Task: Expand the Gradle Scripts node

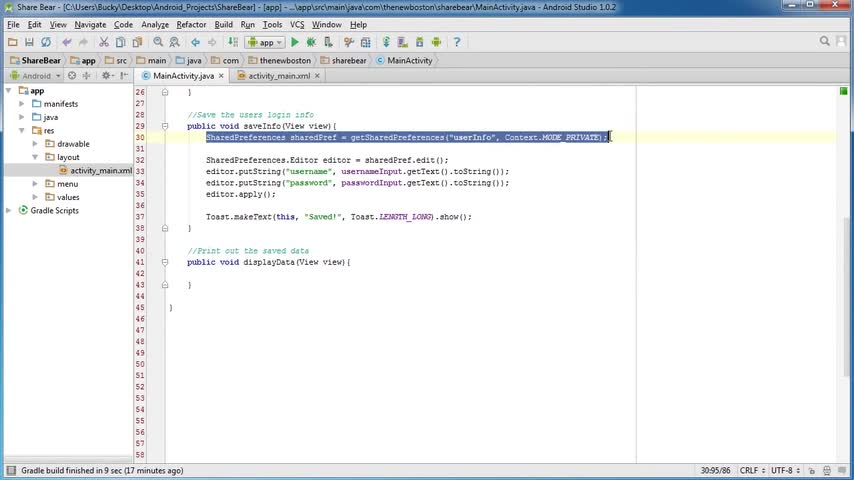Action: tap(9, 210)
